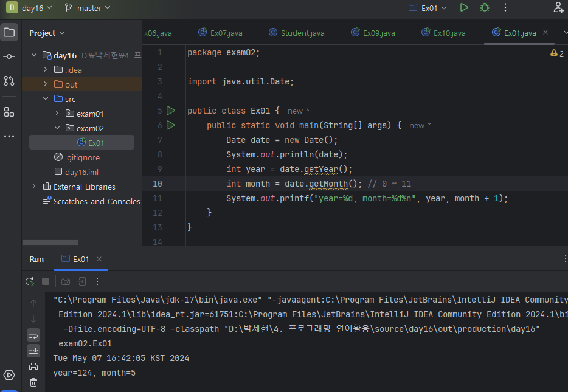This screenshot has height=392, width=568.
Task: Print console output using printer icon
Action: [x=33, y=366]
